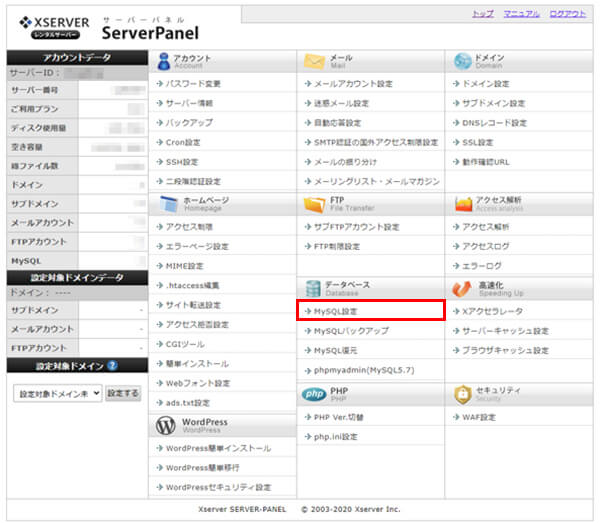Open WAF設定
The width and height of the screenshot is (600, 523).
pos(479,417)
